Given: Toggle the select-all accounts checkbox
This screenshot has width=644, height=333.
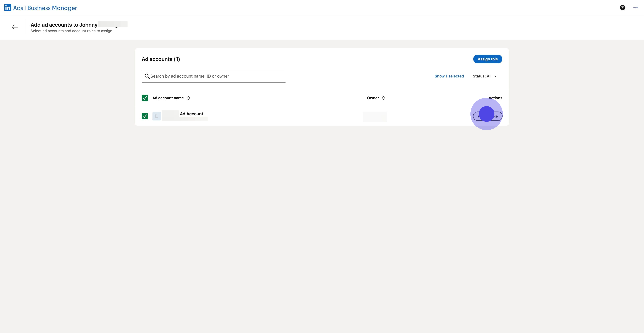Looking at the screenshot, I should (x=145, y=98).
